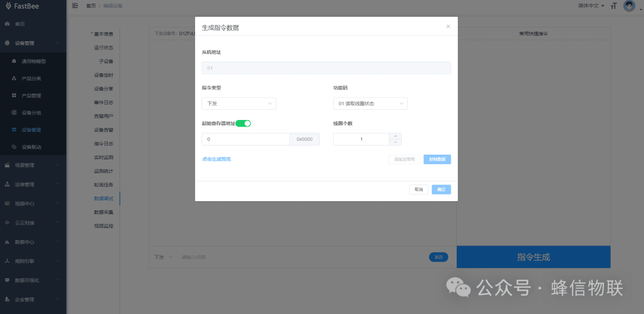Click the 数据中心 chart icon

pos(7,242)
